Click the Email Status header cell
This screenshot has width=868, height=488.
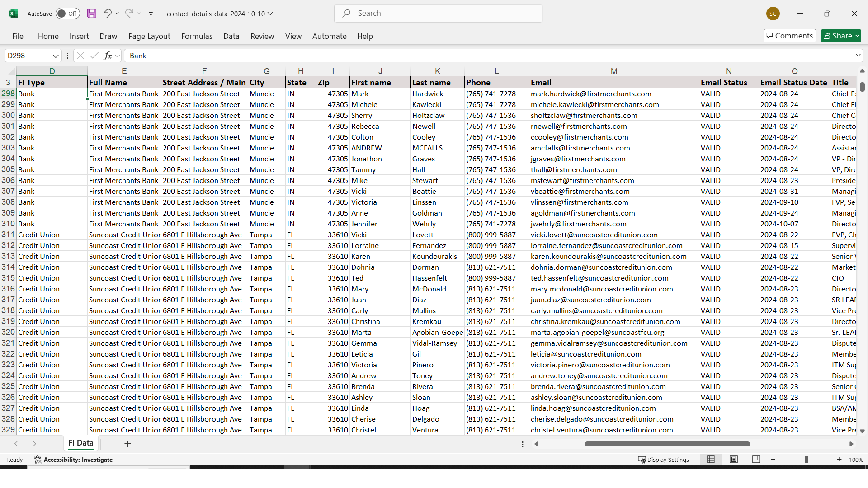(x=729, y=82)
